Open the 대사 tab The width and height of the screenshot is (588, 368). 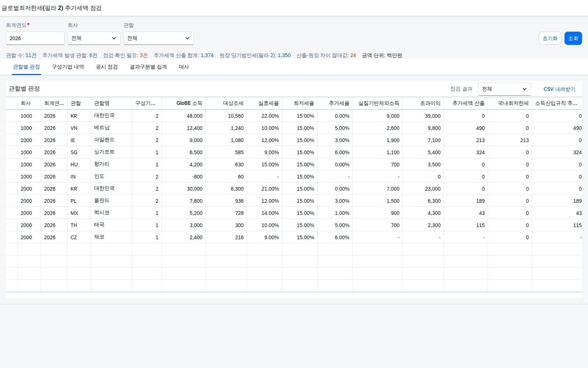coord(184,67)
